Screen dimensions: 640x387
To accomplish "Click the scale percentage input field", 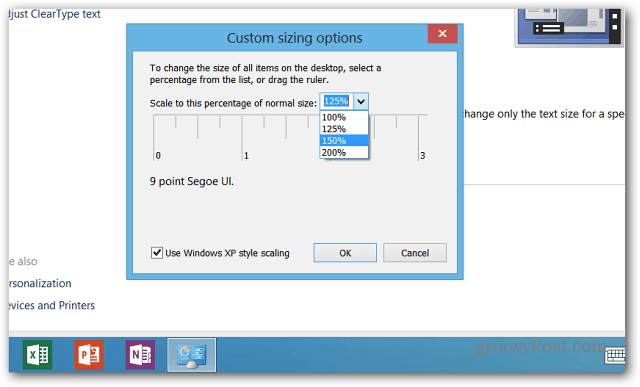I will tap(336, 101).
